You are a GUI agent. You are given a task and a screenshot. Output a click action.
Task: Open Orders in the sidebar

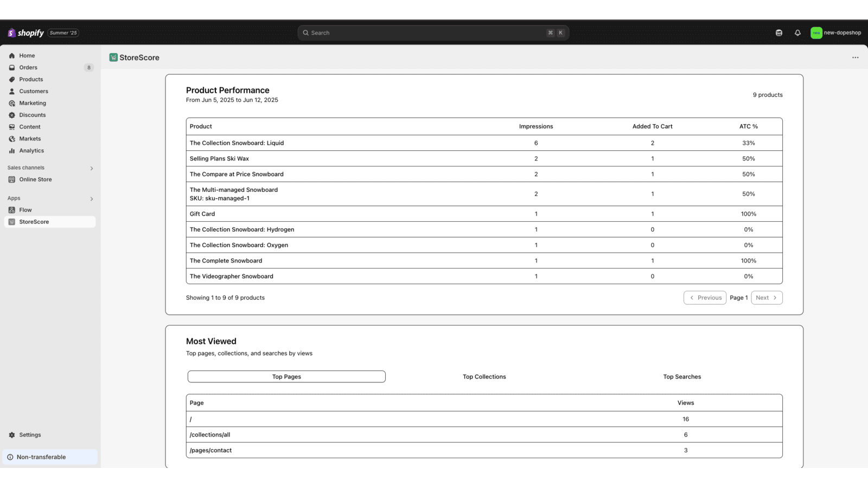(50, 67)
